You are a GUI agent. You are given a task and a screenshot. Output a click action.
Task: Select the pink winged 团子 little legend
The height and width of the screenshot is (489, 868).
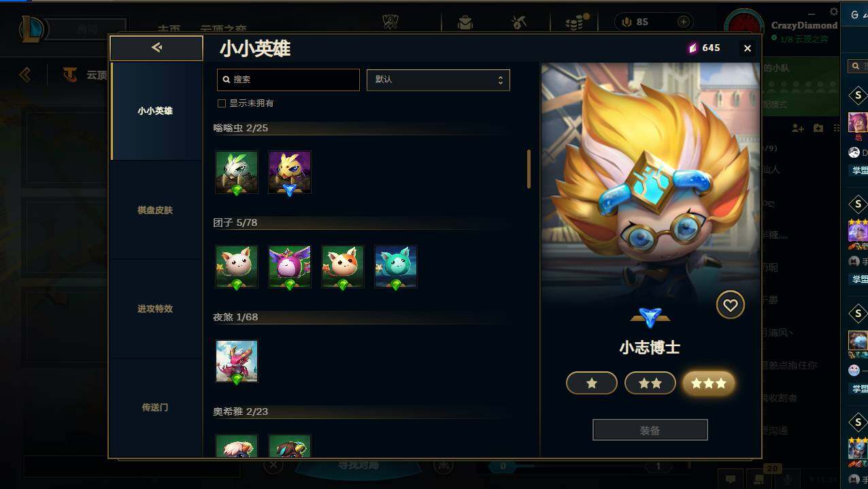click(x=290, y=267)
